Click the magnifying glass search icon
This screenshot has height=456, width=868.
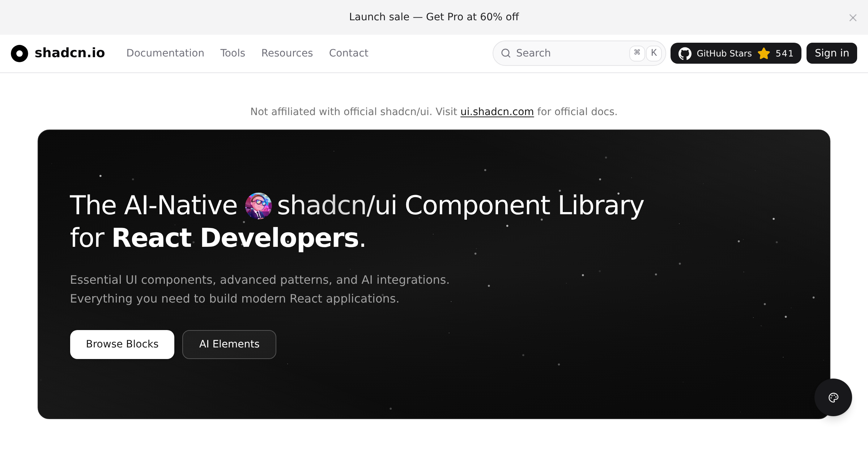[x=506, y=53]
